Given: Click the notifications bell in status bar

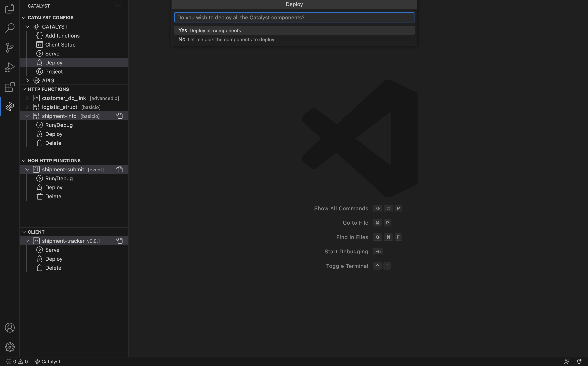Looking at the screenshot, I should click(x=579, y=361).
